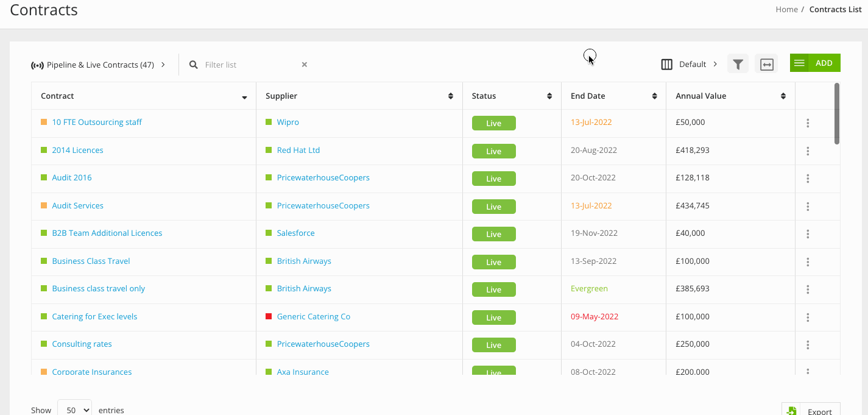
Task: Open row actions for Business class travel only
Action: click(x=808, y=289)
